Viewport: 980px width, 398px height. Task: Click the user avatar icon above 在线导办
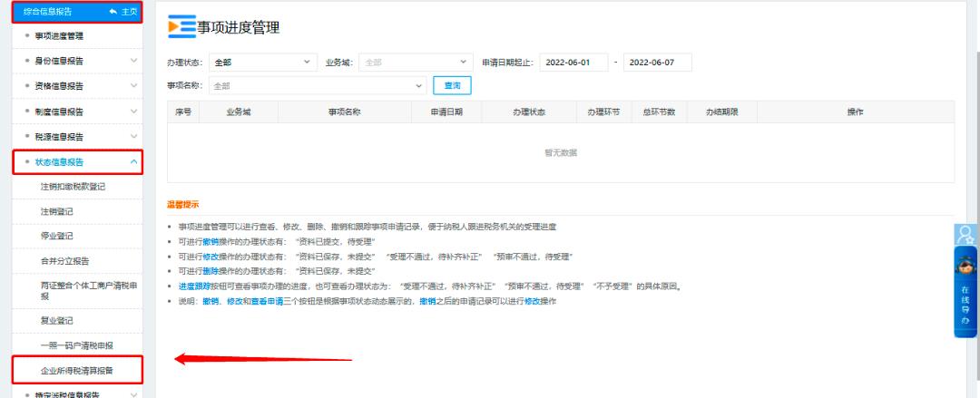[x=965, y=234]
